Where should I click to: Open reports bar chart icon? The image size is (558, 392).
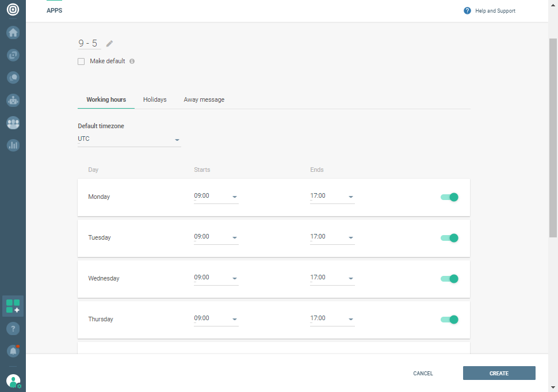(13, 145)
